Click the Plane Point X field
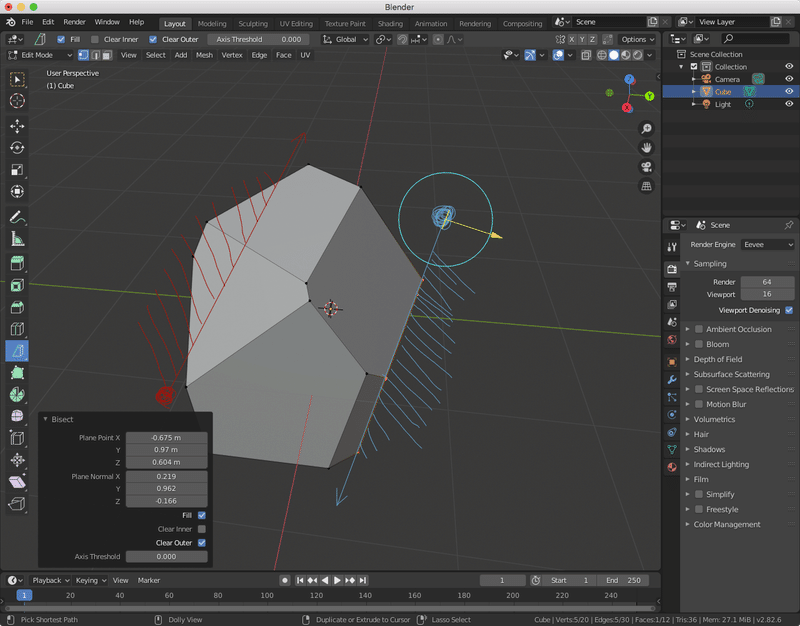 point(166,438)
